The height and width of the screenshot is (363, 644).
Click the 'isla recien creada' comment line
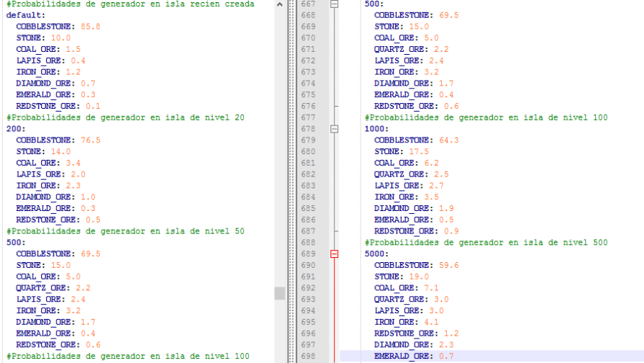(130, 4)
